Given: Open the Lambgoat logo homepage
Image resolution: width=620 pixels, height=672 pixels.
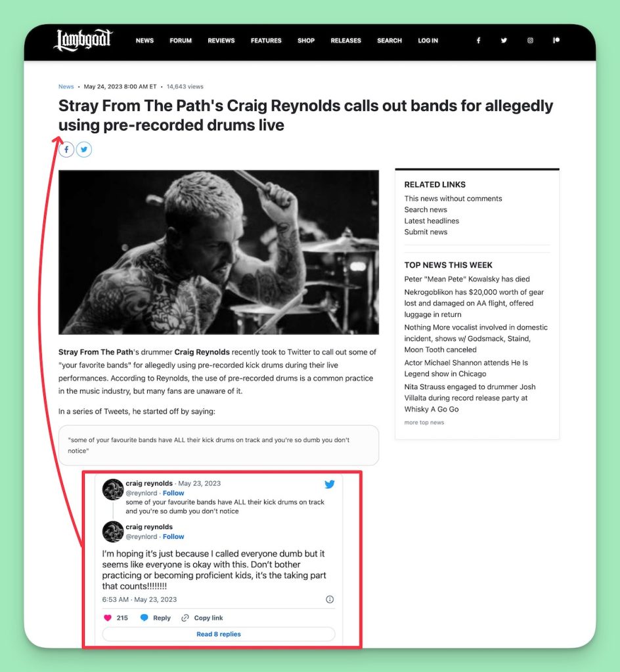Looking at the screenshot, I should (x=83, y=40).
